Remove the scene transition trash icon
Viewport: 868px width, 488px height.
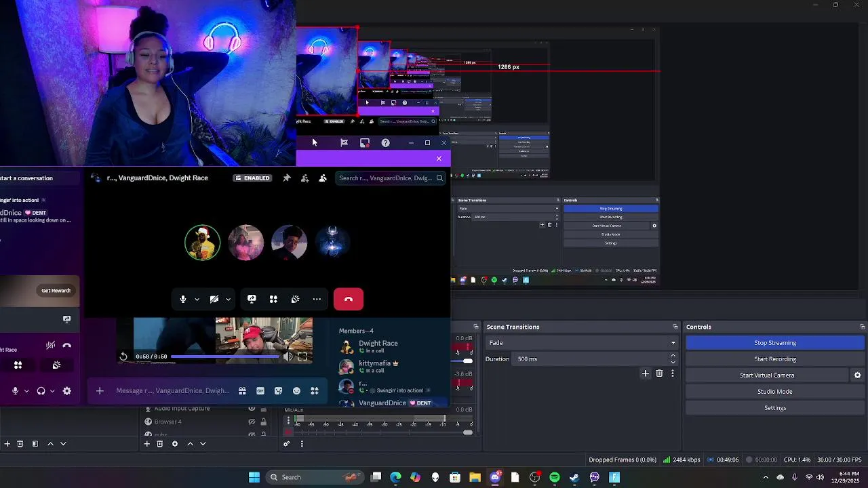(659, 373)
